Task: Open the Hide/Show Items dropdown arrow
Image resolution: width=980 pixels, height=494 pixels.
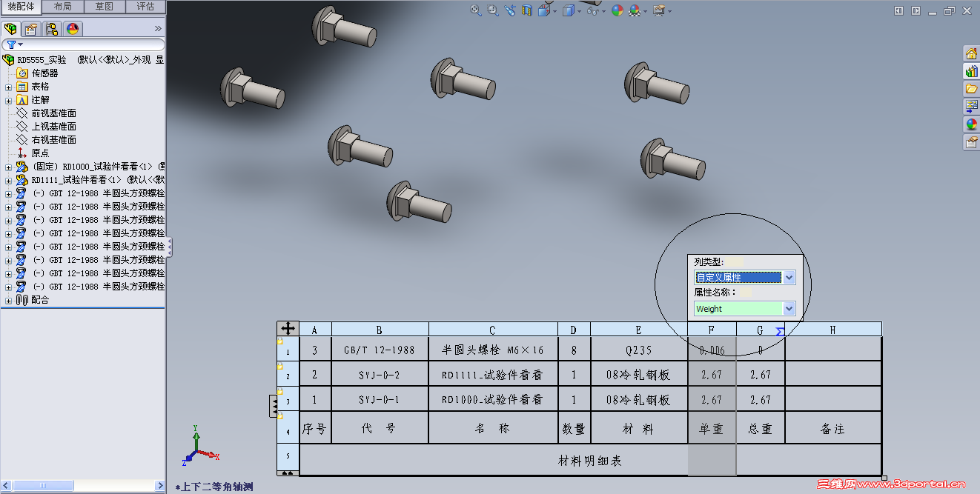Action: [x=603, y=11]
